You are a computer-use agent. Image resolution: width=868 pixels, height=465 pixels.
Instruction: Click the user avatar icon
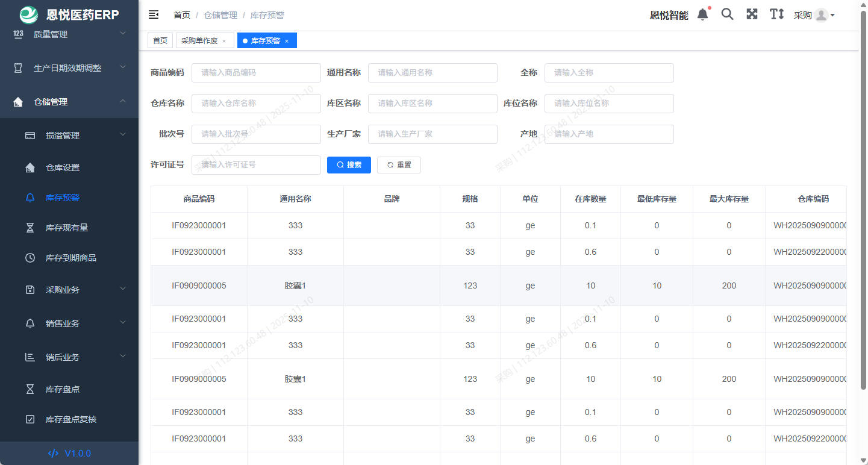tap(821, 16)
